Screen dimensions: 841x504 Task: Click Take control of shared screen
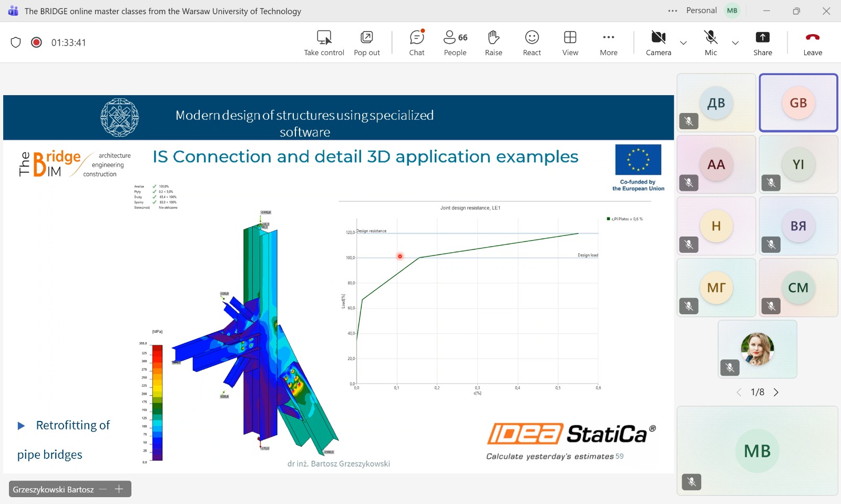[324, 43]
